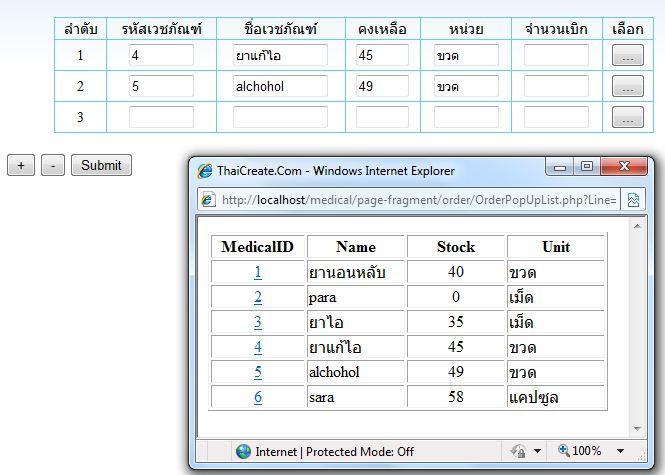Click the popup cell ยานอนหลับ
665x475 pixels.
[356, 272]
